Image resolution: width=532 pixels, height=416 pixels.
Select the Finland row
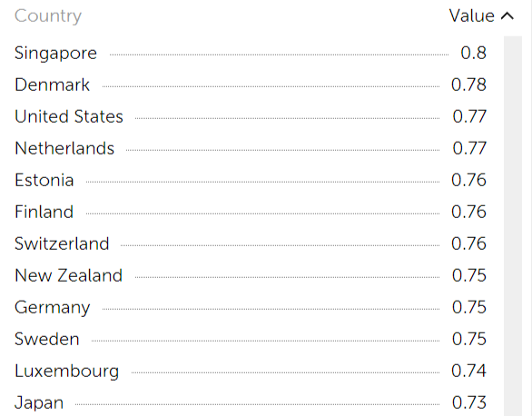coord(251,212)
